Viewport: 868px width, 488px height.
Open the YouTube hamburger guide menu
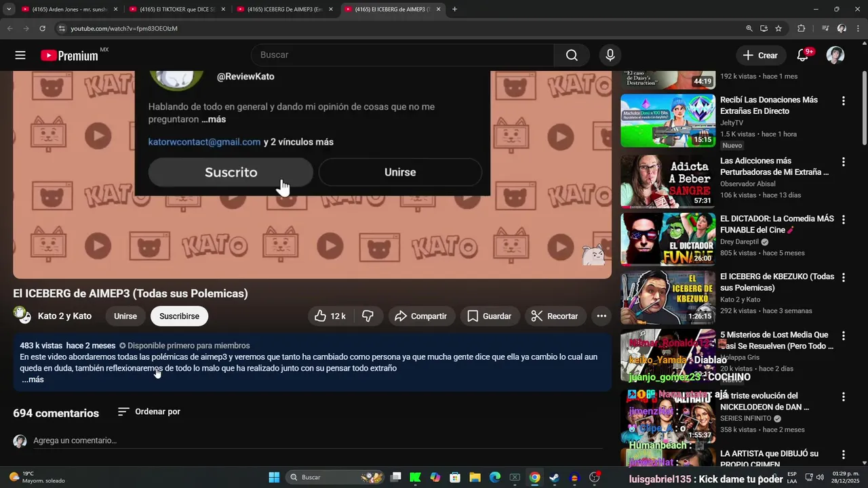(20, 56)
